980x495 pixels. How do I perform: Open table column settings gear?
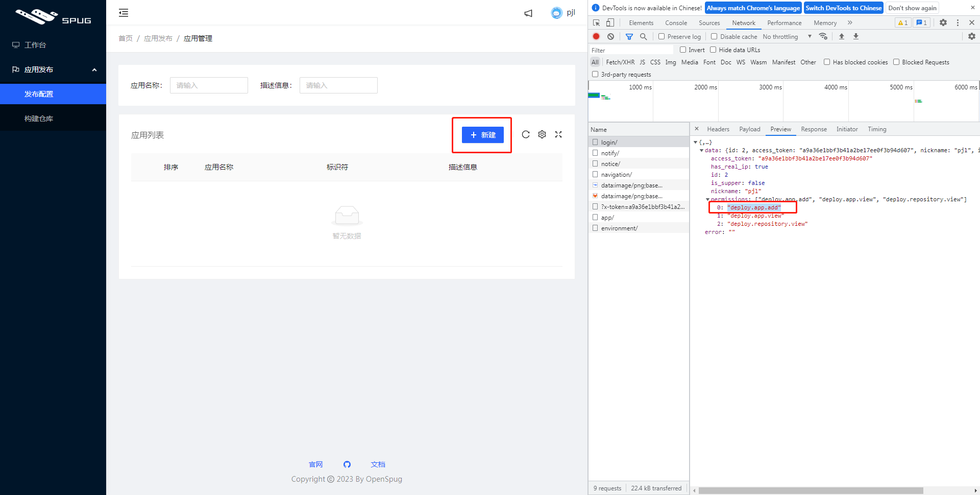click(542, 134)
